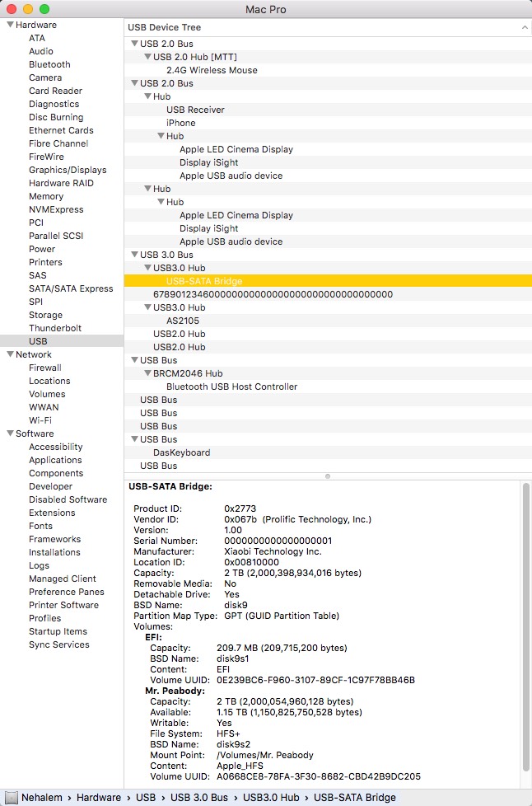Open Ethernet Cards information
532x806 pixels.
(61, 130)
